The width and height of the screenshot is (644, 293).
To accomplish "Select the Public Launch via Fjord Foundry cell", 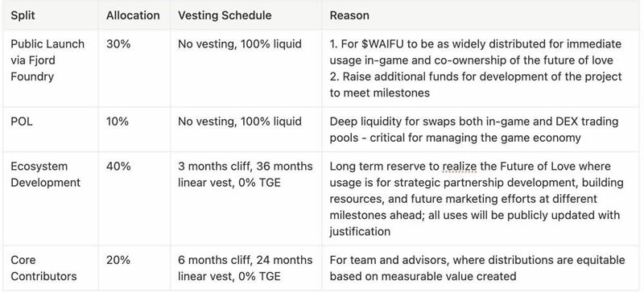I will 51,68.
